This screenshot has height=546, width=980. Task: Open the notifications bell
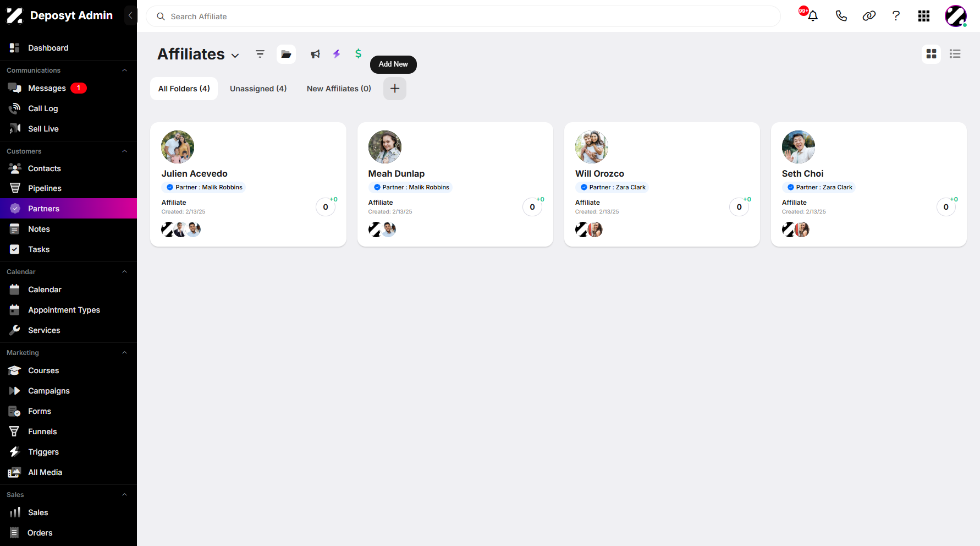(812, 16)
